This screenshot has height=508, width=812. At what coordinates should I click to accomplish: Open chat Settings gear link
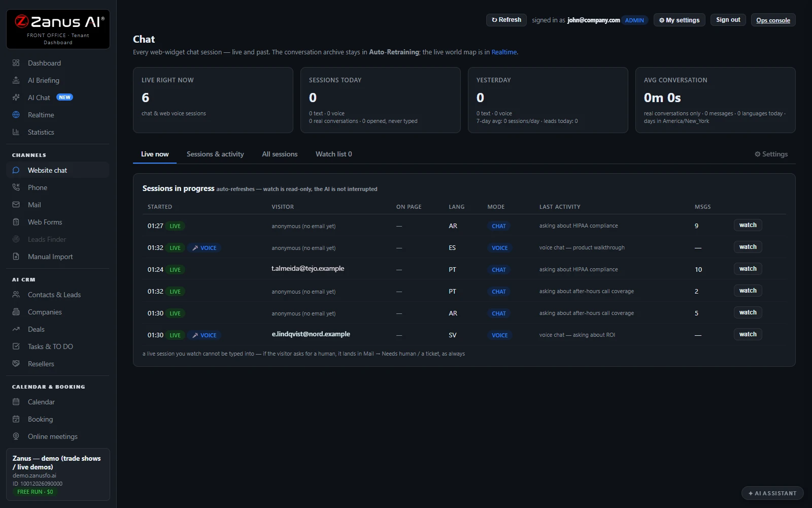coord(771,154)
